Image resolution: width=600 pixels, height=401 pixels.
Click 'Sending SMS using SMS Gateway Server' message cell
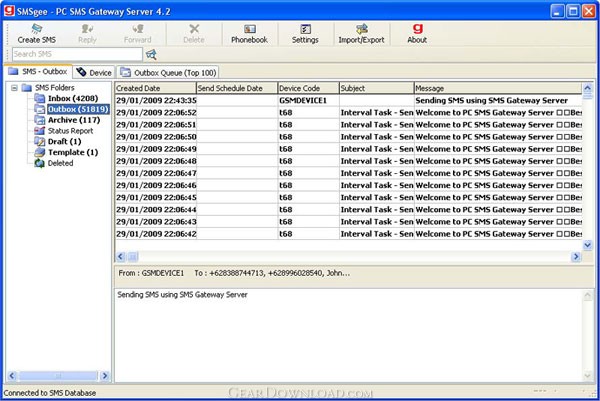click(x=498, y=100)
